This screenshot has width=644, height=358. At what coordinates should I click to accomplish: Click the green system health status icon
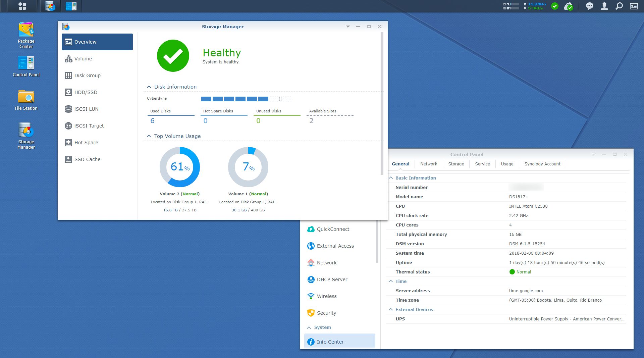(x=555, y=6)
